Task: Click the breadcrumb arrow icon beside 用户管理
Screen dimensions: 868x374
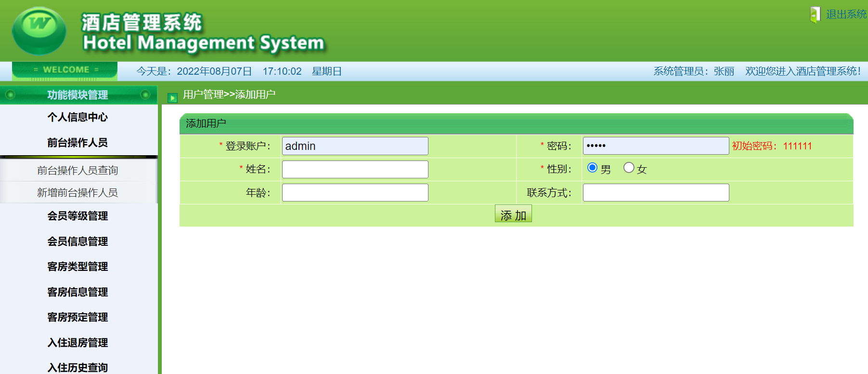Action: coord(172,98)
